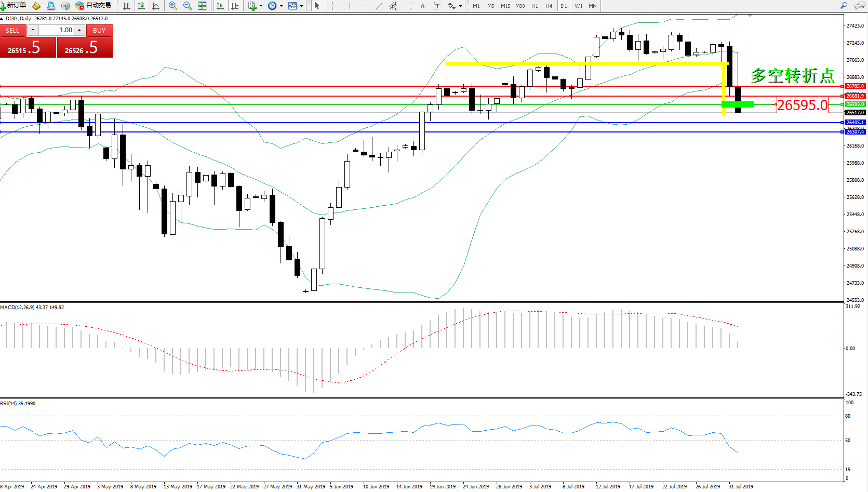
Task: Open the tile windows icon
Action: [202, 6]
